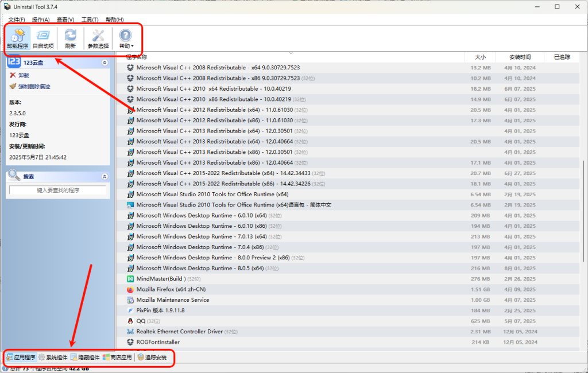
Task: Click the 卸载程序 (Uninstaller) toolbar icon
Action: pos(17,38)
